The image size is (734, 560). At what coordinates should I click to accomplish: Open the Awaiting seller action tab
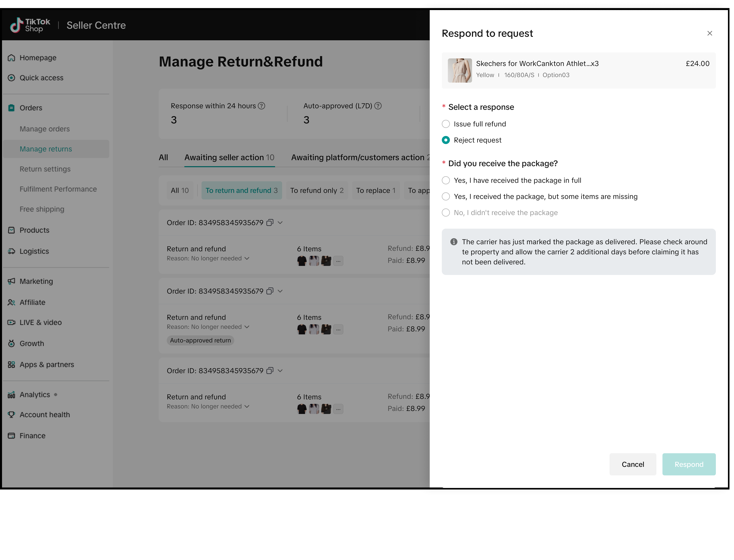click(x=229, y=157)
